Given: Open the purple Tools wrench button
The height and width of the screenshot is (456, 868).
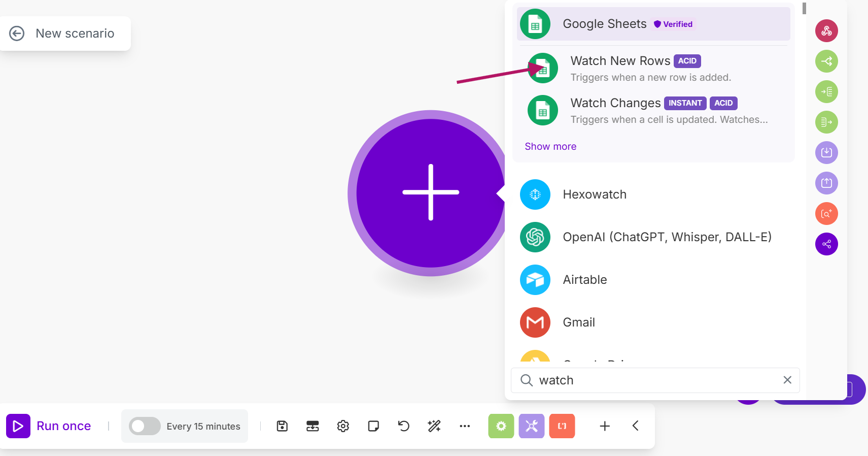Looking at the screenshot, I should 532,426.
